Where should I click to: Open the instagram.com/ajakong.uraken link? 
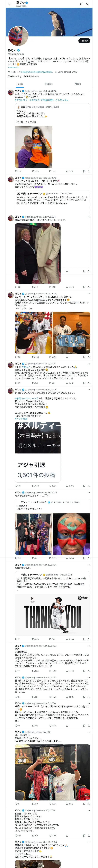pyautogui.click(x=36, y=72)
